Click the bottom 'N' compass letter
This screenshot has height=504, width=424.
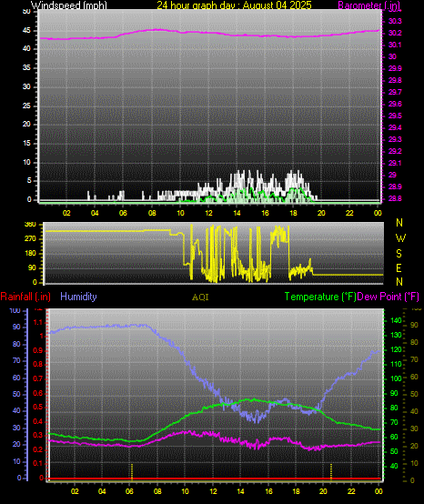pos(399,282)
